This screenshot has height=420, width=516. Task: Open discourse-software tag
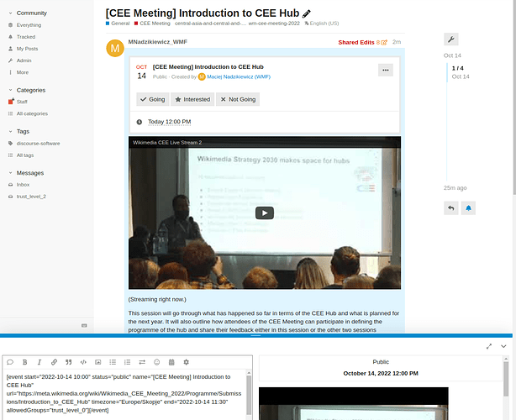click(38, 144)
